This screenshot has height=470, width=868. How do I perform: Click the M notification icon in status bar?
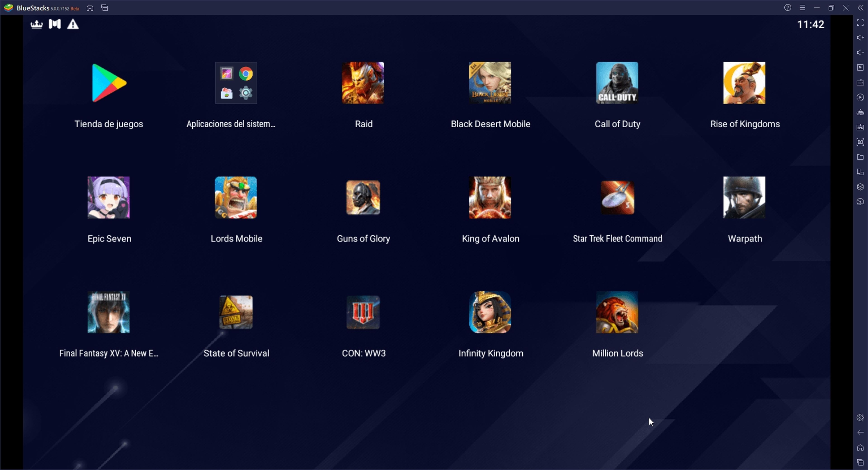(x=54, y=24)
